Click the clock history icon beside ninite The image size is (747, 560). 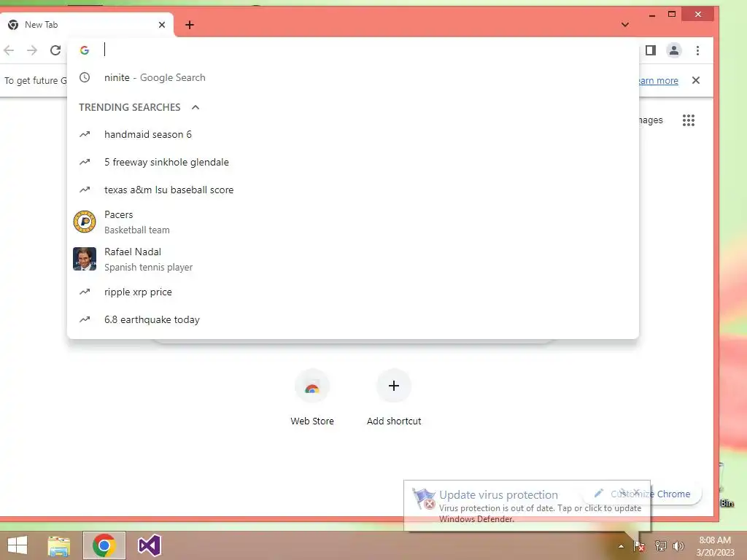(85, 77)
